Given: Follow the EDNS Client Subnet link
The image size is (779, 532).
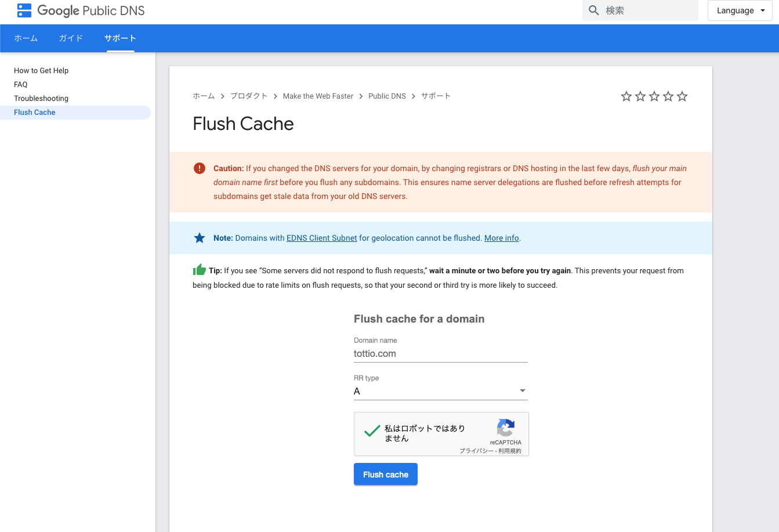Looking at the screenshot, I should tap(322, 238).
